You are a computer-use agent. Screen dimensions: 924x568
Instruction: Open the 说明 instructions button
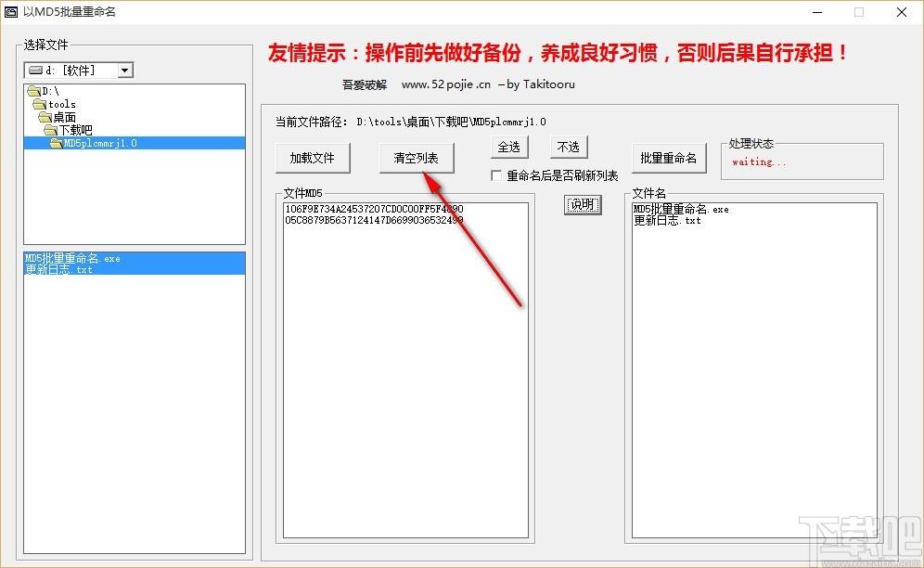click(583, 205)
